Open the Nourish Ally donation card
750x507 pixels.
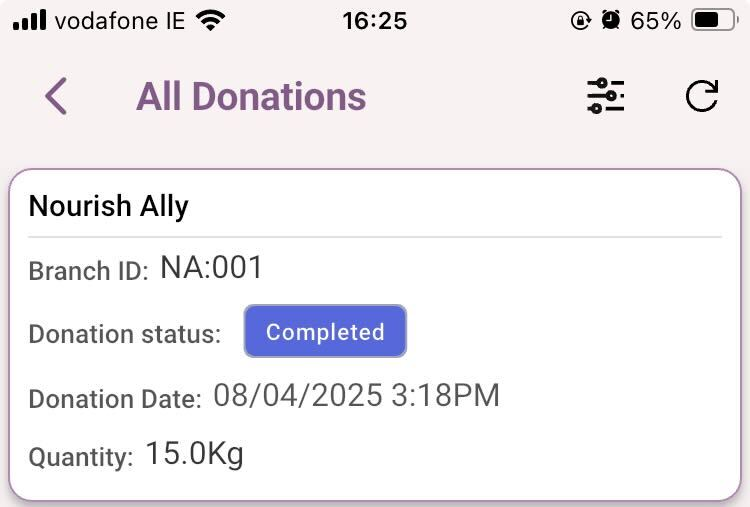[375, 335]
